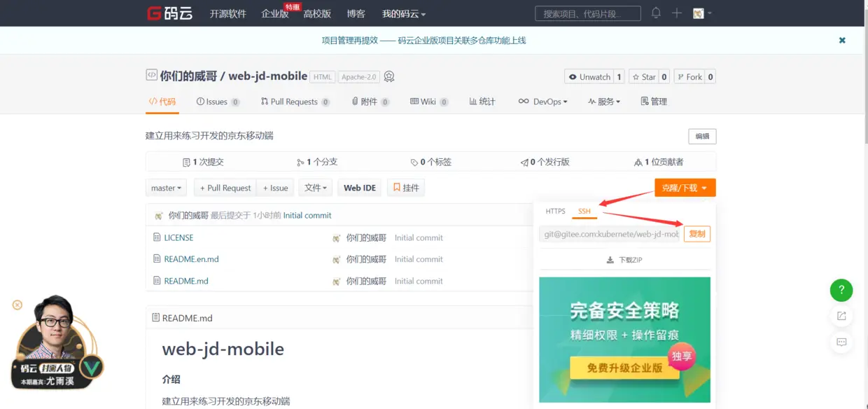Screen dimensions: 868x409
Task: Open the Initial commit link in commit header
Action: point(307,216)
